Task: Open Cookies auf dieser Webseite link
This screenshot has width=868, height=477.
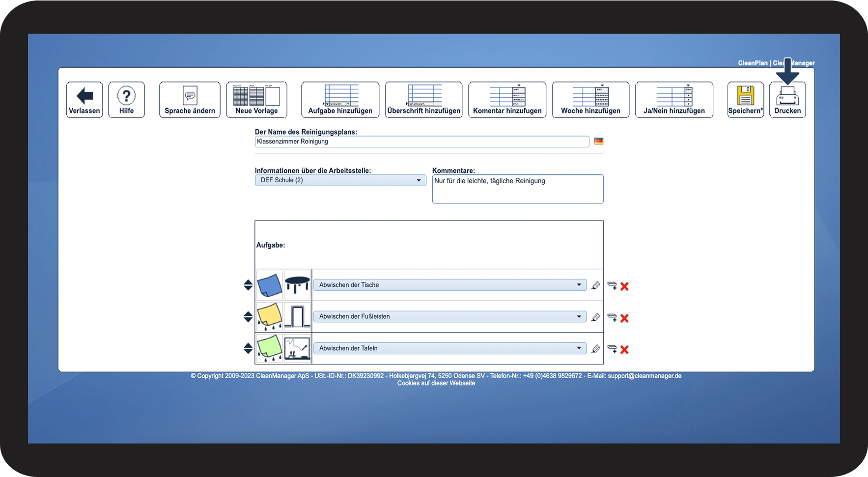Action: (436, 383)
